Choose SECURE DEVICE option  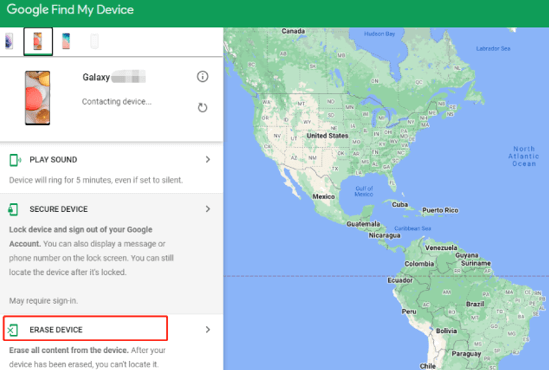[58, 209]
